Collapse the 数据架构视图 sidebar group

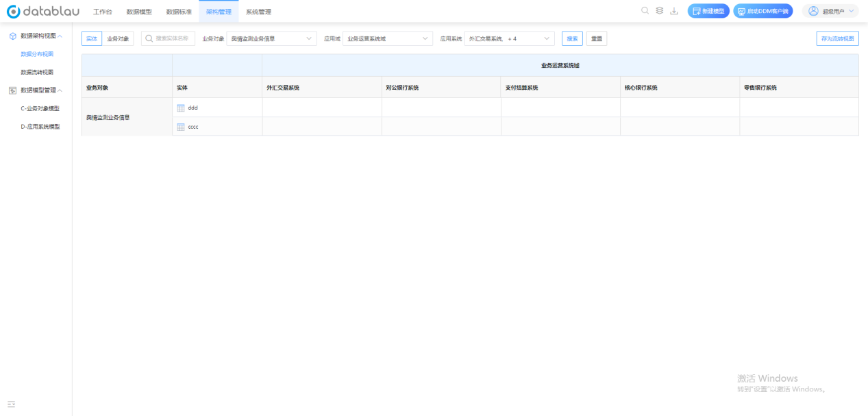click(x=60, y=36)
